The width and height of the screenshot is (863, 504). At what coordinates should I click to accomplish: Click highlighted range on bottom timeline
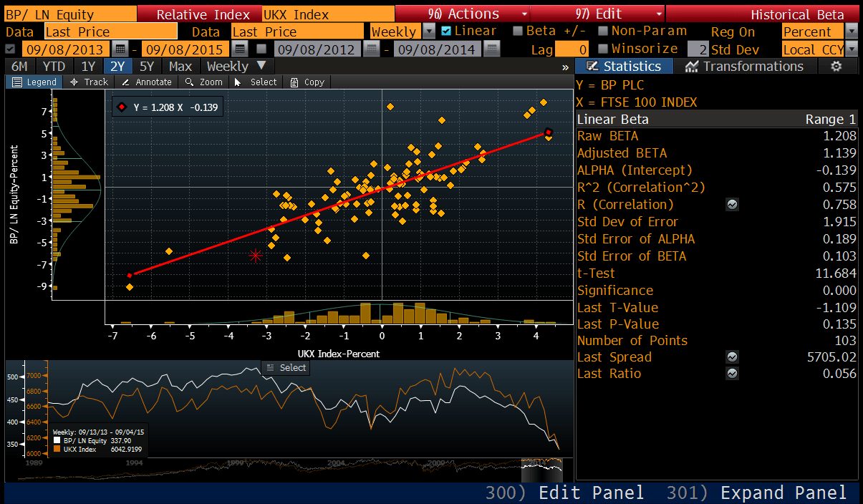pos(541,470)
